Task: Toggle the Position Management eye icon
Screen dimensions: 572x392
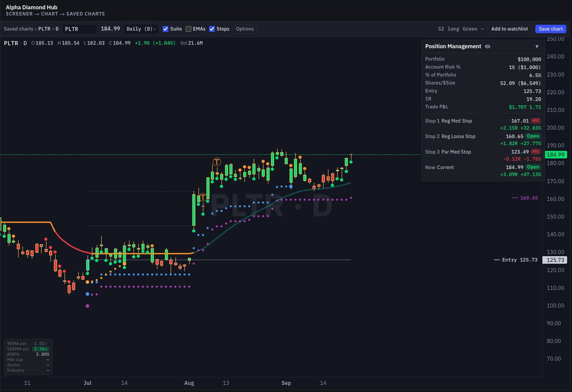Action: click(488, 46)
